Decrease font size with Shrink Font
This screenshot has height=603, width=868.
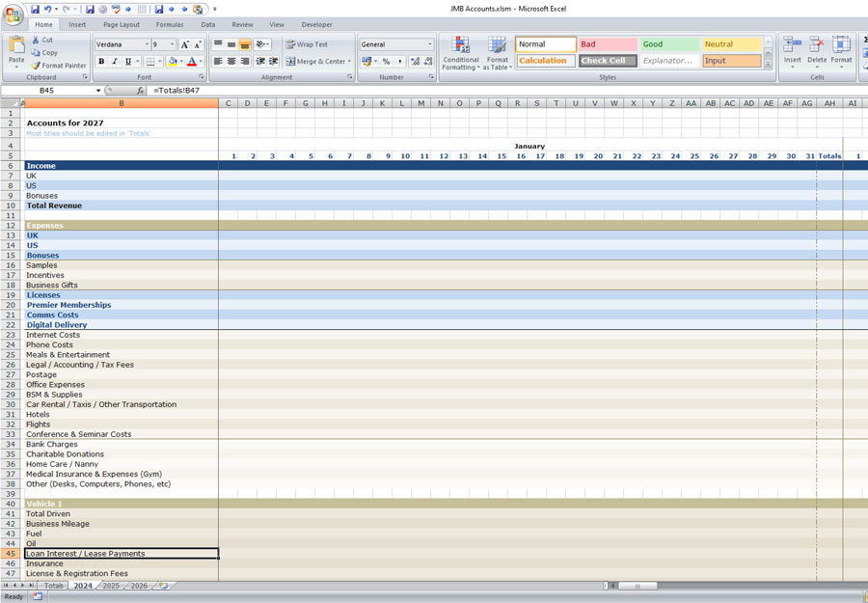[x=198, y=44]
